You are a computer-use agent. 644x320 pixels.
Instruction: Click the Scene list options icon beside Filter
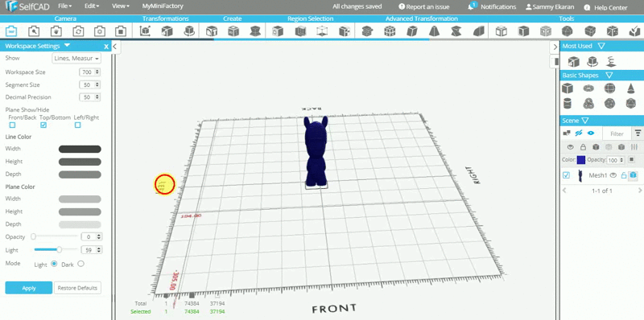click(x=638, y=133)
